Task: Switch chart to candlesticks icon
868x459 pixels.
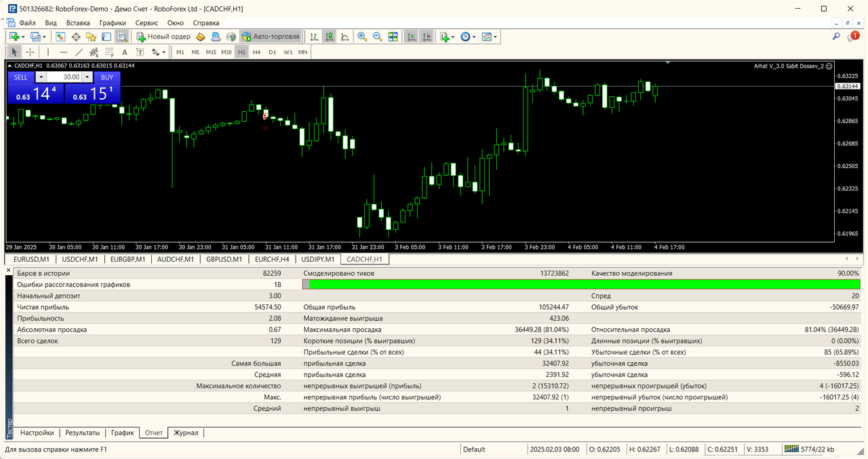Action: [329, 37]
